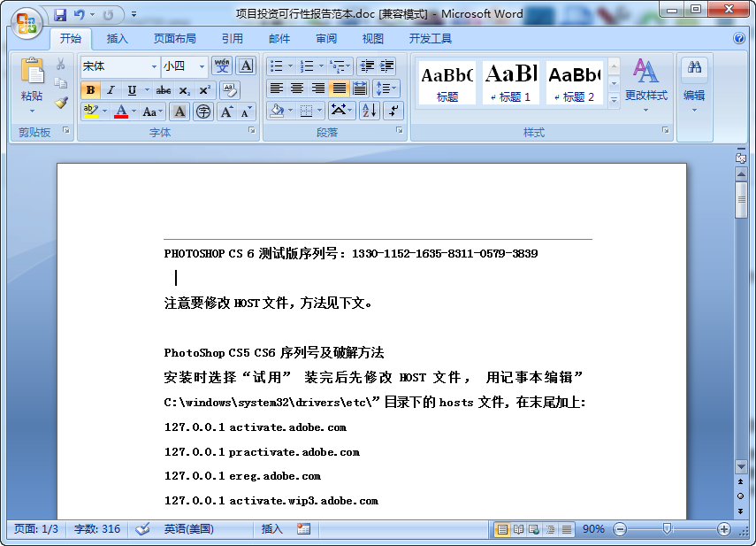This screenshot has height=546, width=756.
Task: Click the 90% zoom level
Action: point(593,529)
